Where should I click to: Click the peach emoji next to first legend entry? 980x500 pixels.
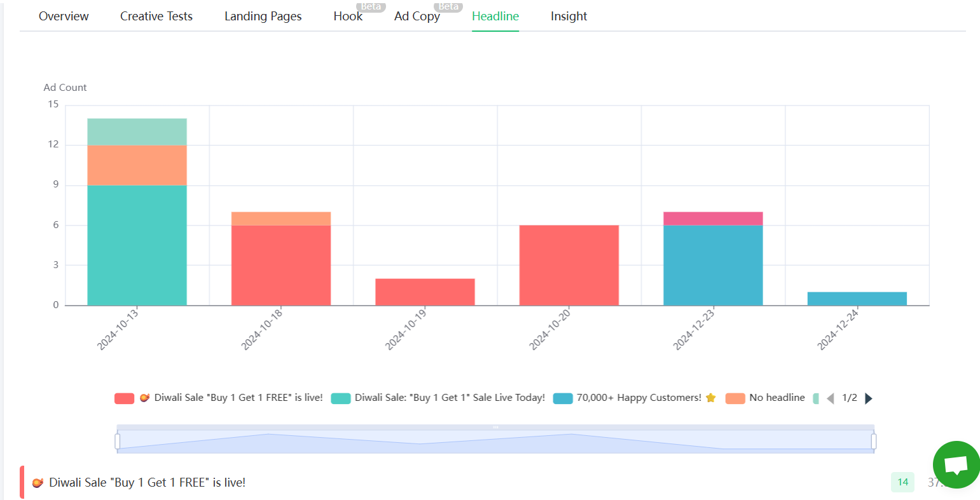[145, 397]
